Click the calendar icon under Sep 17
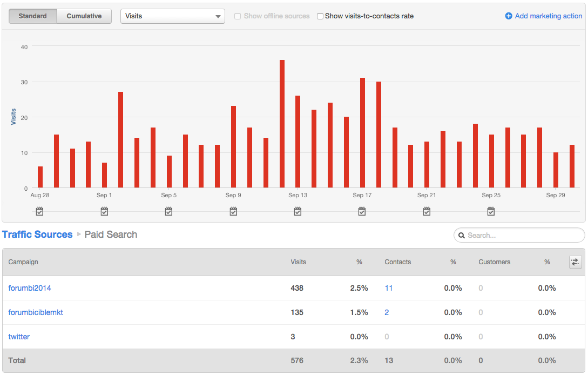This screenshot has width=588, height=375. click(x=362, y=211)
